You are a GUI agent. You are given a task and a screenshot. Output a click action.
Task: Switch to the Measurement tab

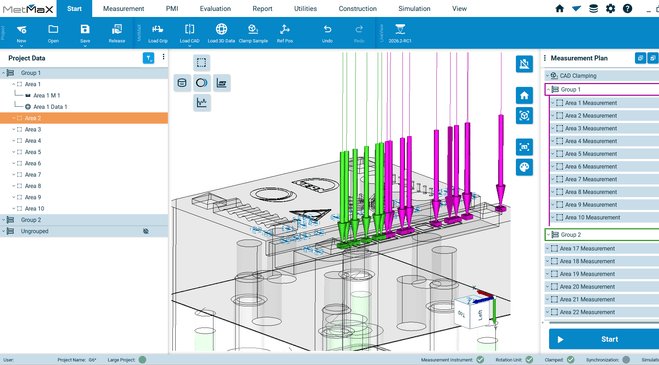(x=124, y=8)
